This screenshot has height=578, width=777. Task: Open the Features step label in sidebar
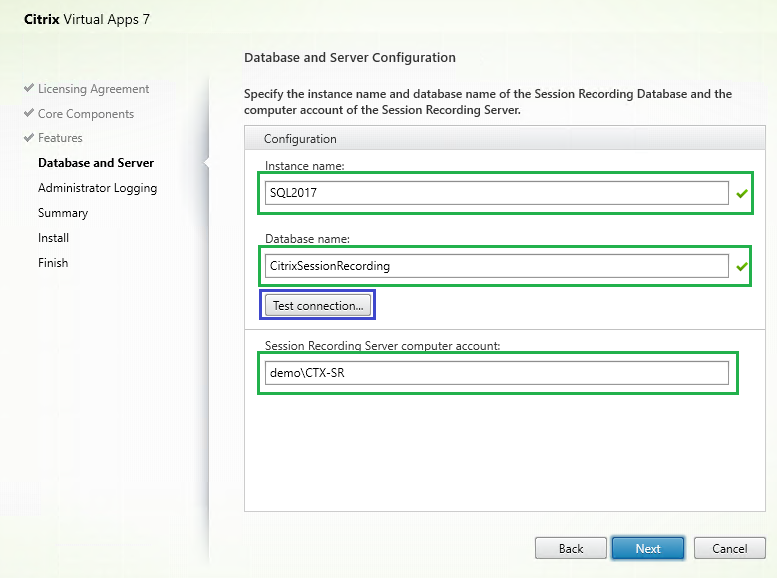click(x=60, y=138)
